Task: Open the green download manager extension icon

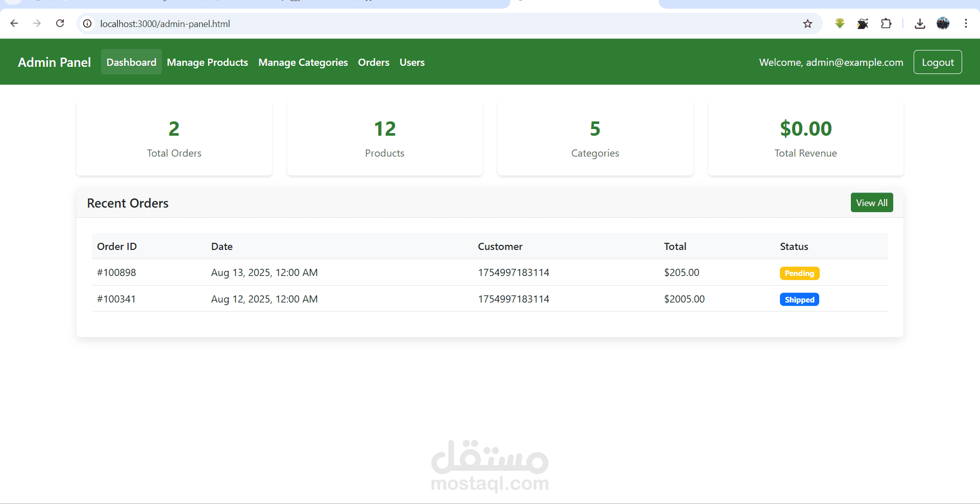Action: 840,23
